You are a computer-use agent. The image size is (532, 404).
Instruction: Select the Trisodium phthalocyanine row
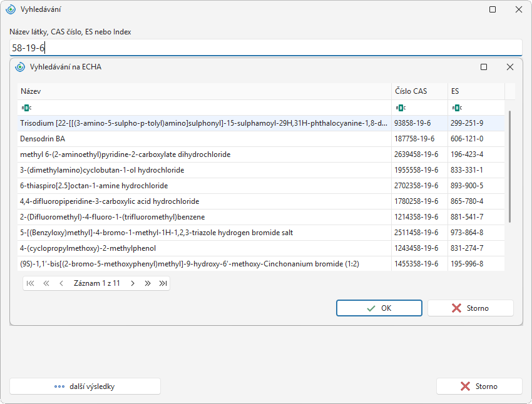(x=261, y=123)
